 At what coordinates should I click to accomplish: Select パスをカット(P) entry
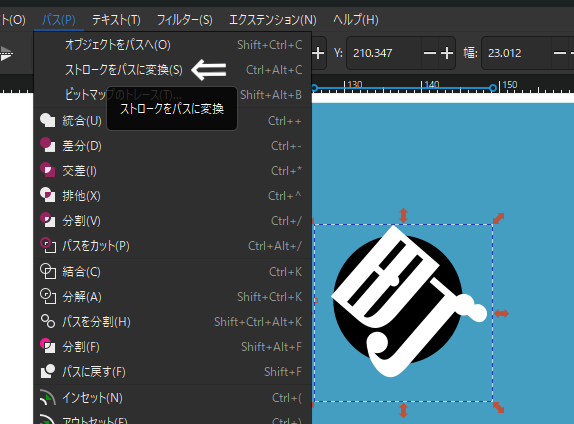[172, 245]
